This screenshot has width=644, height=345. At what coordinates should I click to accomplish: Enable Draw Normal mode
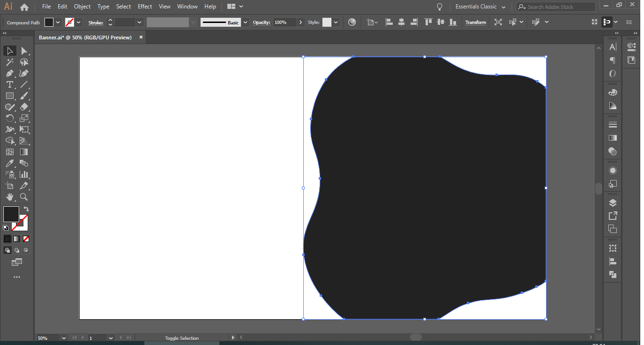click(x=7, y=250)
